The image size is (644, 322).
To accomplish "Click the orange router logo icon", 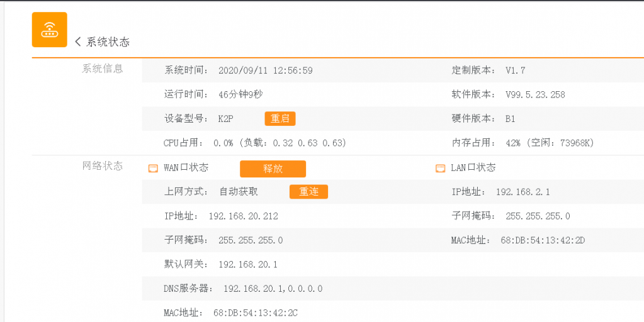I will coord(49,30).
